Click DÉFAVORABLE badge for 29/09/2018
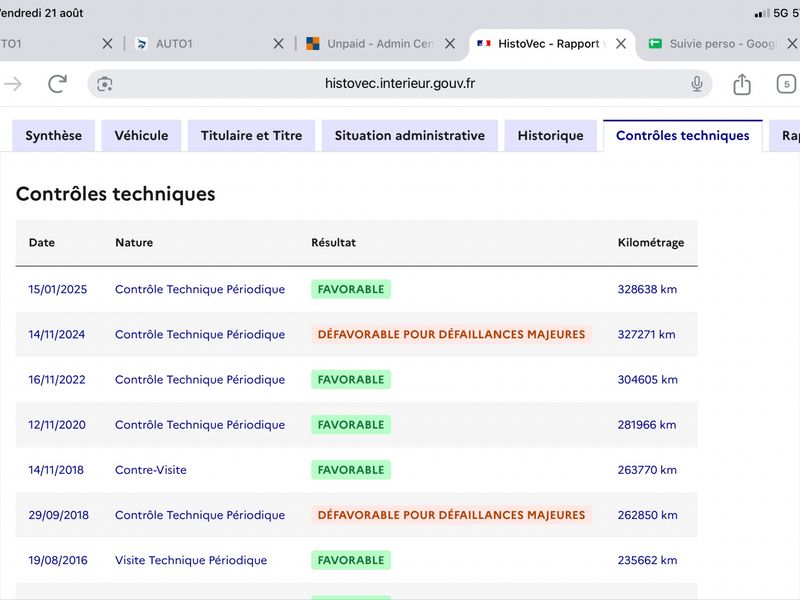 452,515
